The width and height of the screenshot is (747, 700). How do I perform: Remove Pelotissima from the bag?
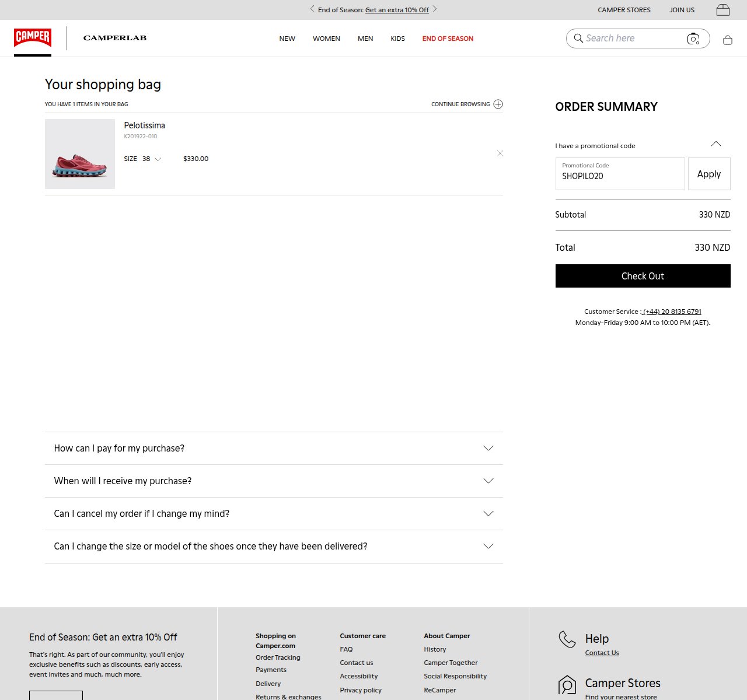[500, 153]
